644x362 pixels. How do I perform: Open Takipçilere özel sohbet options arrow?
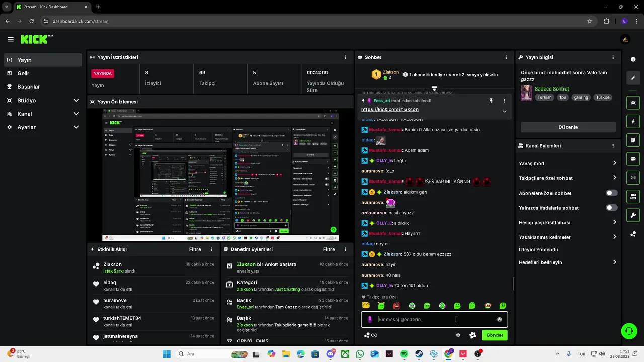pos(614,178)
